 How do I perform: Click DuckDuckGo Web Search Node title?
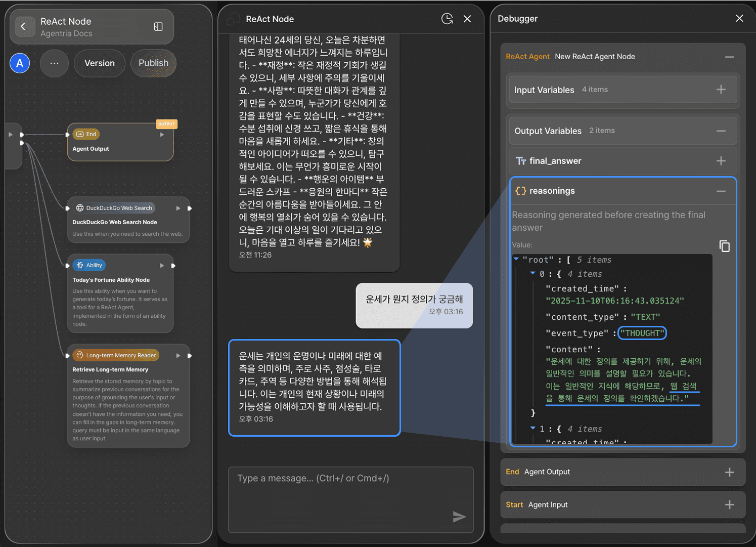[115, 222]
